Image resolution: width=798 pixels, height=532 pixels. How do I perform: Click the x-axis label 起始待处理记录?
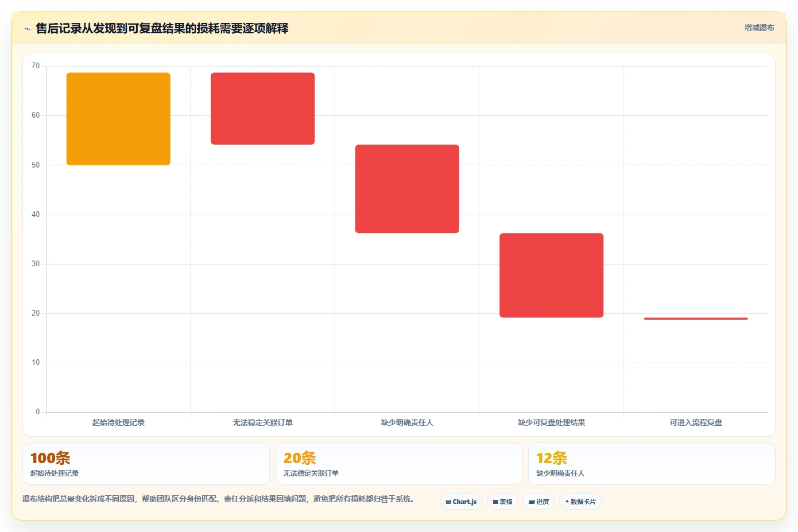coord(118,422)
